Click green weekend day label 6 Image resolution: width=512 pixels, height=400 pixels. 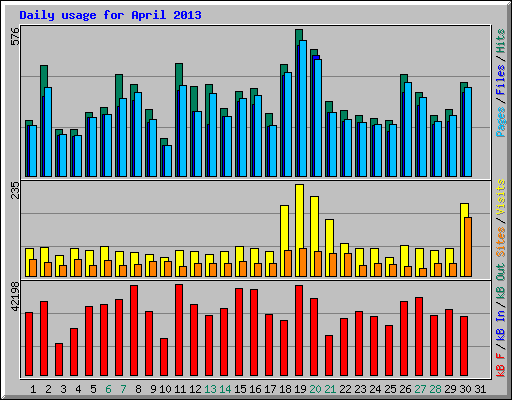[108, 389]
